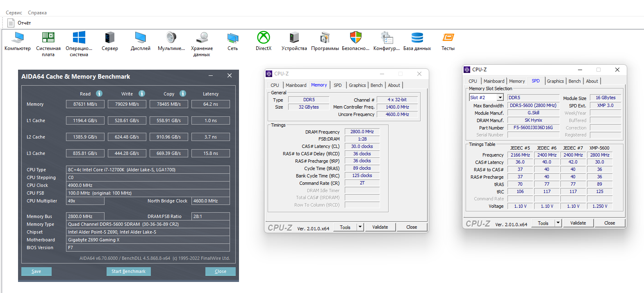Viewport: 644px width, 293px height.
Task: Click CPU-Z SPD window title icon
Action: click(467, 70)
